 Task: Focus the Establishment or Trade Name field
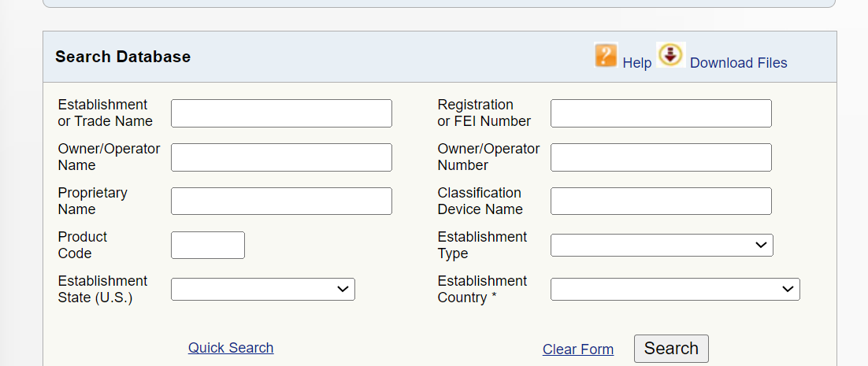click(281, 113)
